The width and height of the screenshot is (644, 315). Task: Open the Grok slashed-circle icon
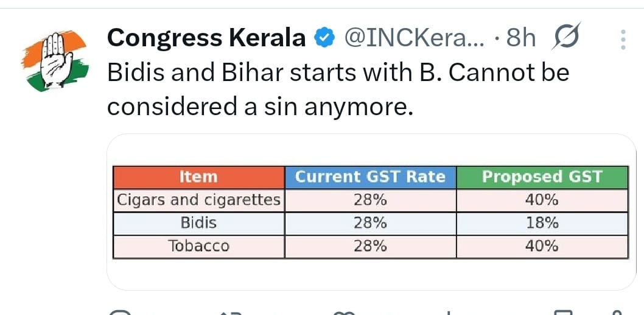pos(566,37)
